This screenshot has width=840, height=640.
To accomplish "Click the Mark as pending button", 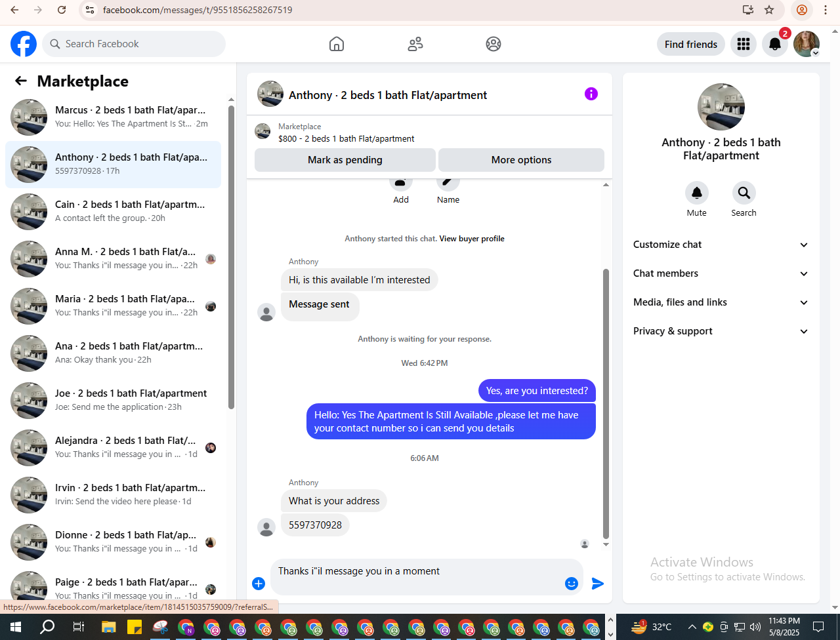I will tap(345, 160).
